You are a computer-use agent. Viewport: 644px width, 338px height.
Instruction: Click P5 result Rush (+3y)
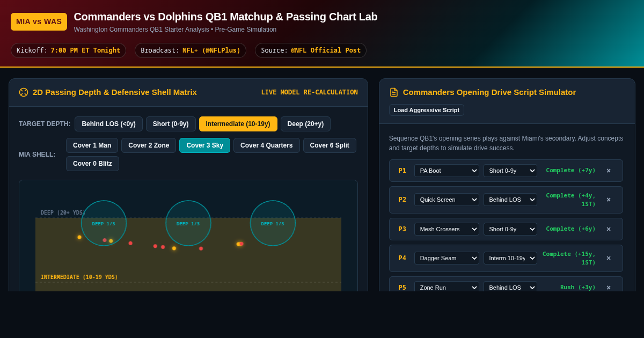click(578, 288)
